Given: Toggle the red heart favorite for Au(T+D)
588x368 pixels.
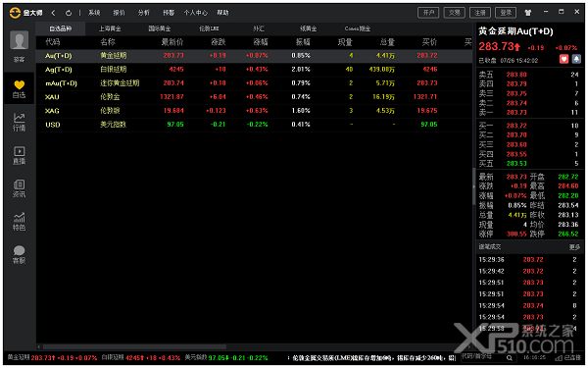Looking at the screenshot, I should 563,59.
